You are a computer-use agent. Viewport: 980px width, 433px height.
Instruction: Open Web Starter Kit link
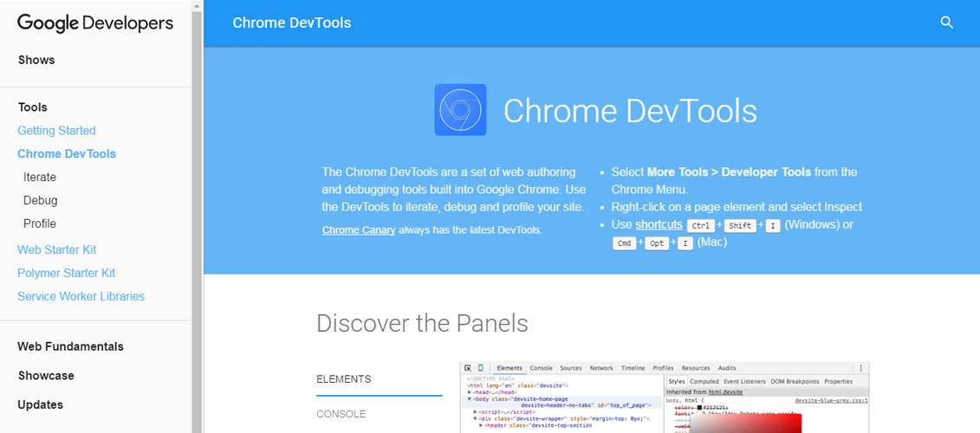pos(57,250)
